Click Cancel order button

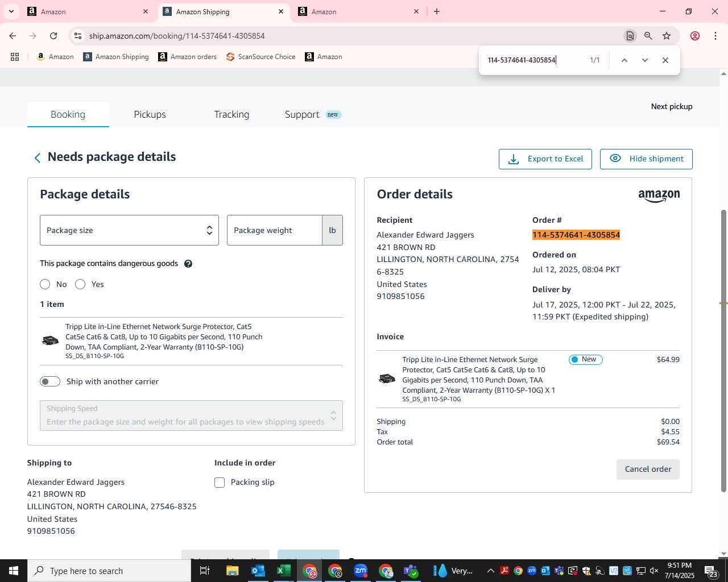(x=648, y=469)
